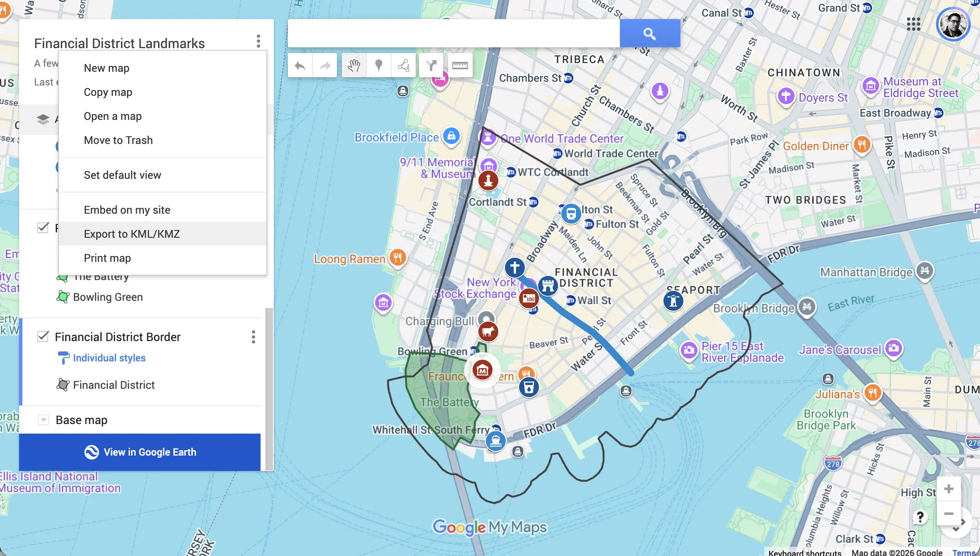The width and height of the screenshot is (980, 556).
Task: Select Bowling Green list item
Action: pos(108,297)
